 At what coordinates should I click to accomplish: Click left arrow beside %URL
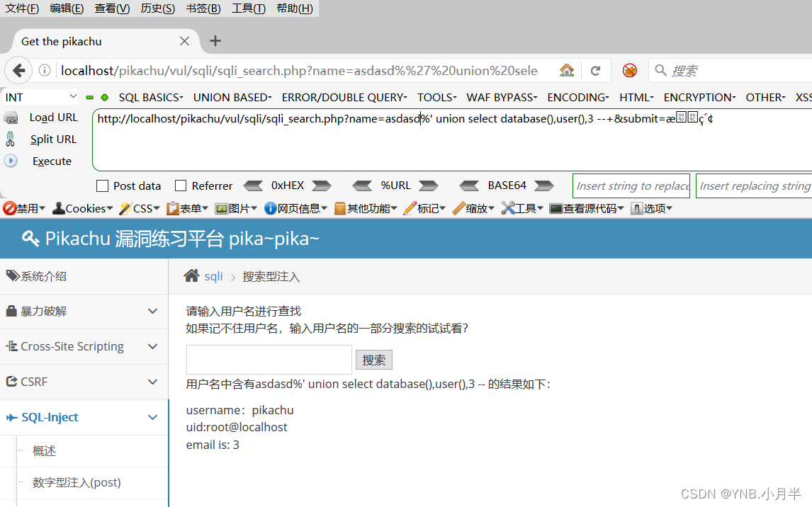coord(362,186)
